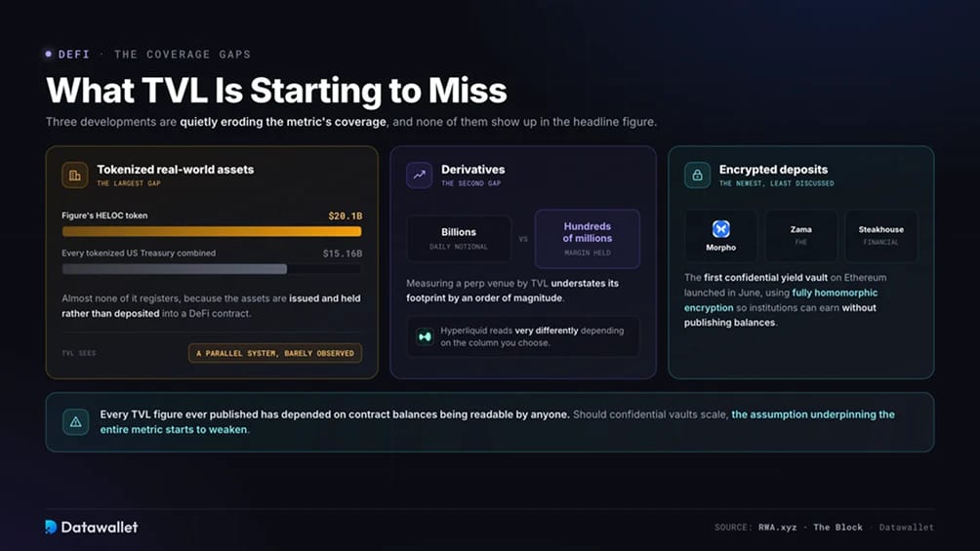Click the Morpho blue logo icon
The width and height of the screenshot is (980, 551).
pos(720,228)
